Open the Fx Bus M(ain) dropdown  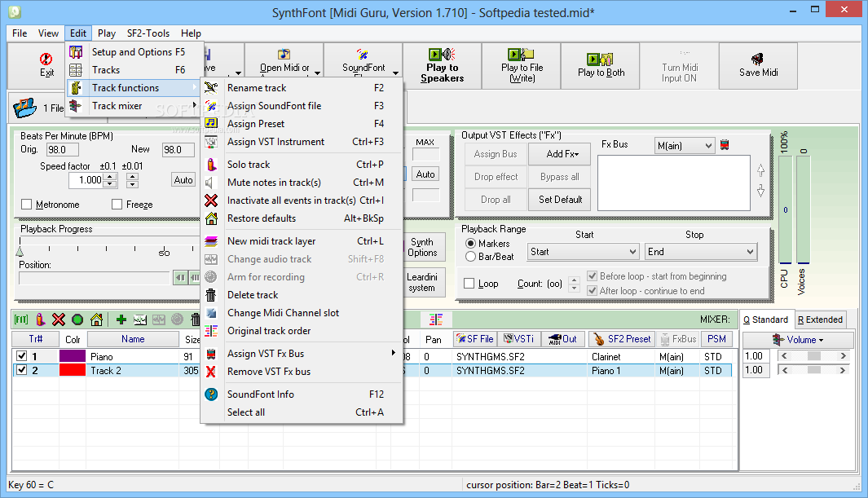685,146
